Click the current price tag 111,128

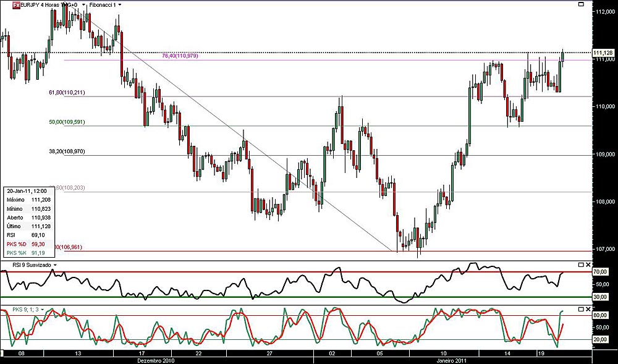[603, 53]
